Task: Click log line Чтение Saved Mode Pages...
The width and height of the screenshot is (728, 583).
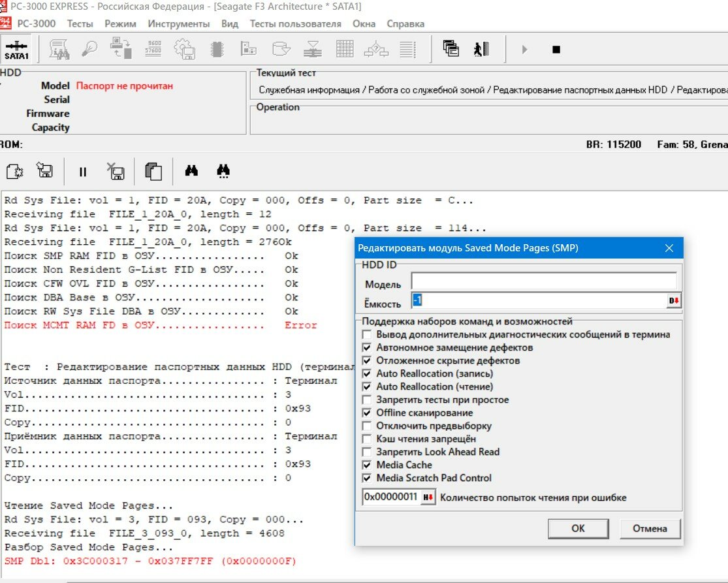Action: [88, 505]
